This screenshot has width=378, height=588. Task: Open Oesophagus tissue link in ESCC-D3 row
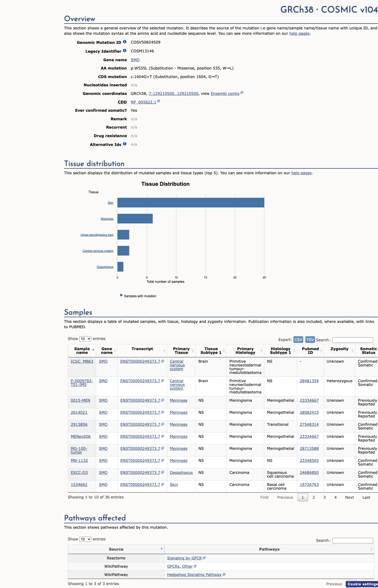181,473
